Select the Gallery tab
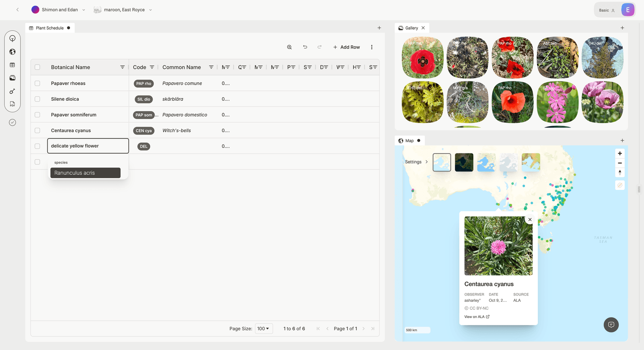Image resolution: width=644 pixels, height=350 pixels. (411, 28)
